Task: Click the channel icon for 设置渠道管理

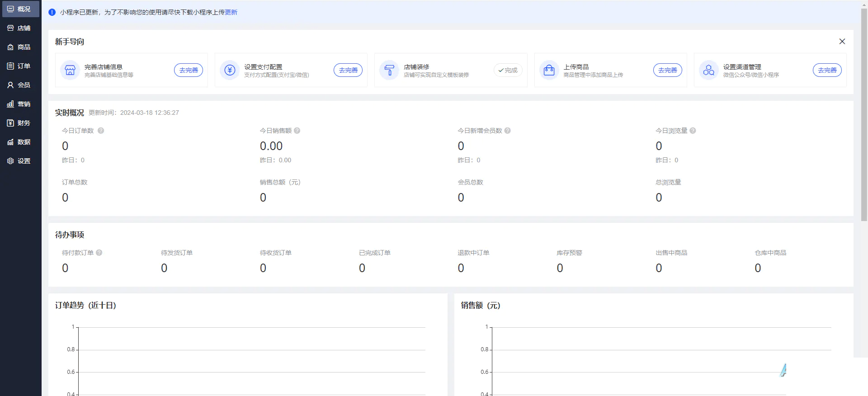Action: point(709,70)
